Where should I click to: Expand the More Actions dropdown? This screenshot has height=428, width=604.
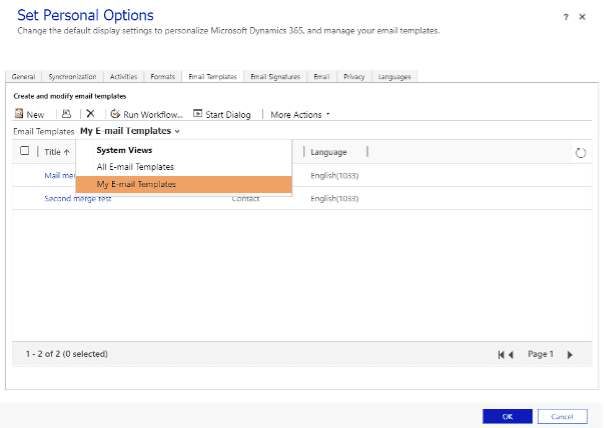300,114
